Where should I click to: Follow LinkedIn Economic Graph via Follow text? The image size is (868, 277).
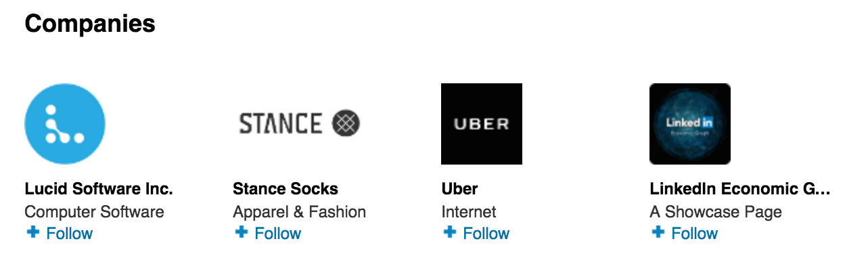point(695,233)
